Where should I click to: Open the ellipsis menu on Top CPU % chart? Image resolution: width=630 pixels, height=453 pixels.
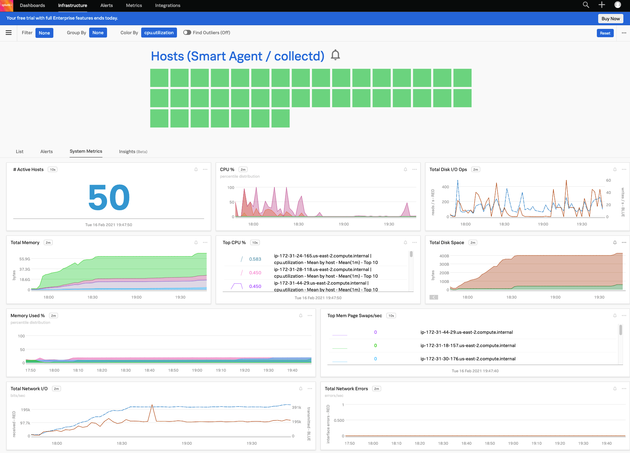tap(415, 242)
